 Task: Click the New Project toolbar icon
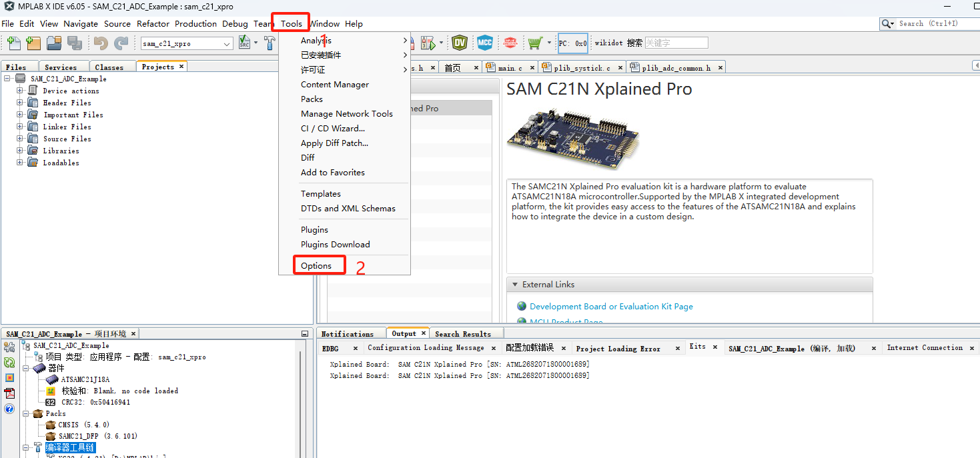pos(33,43)
